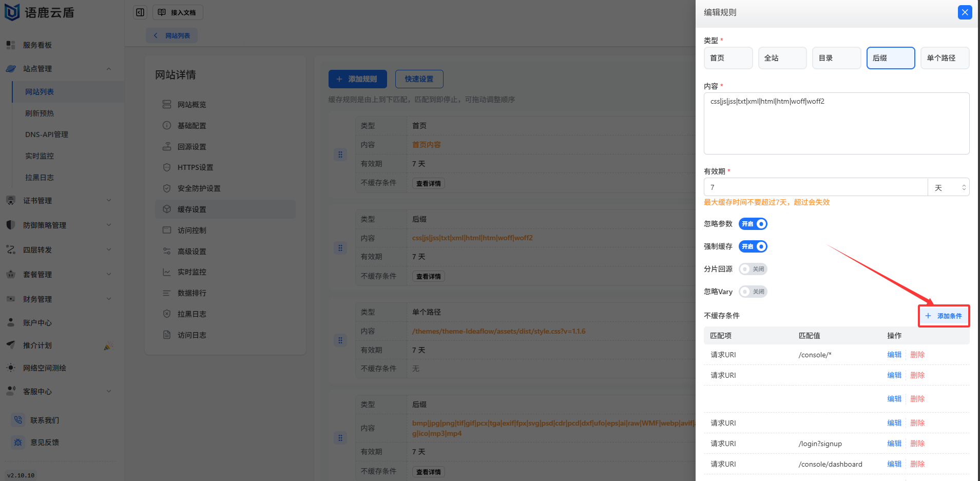980x481 pixels.
Task: Click the 有效期 number input field
Action: (x=815, y=187)
